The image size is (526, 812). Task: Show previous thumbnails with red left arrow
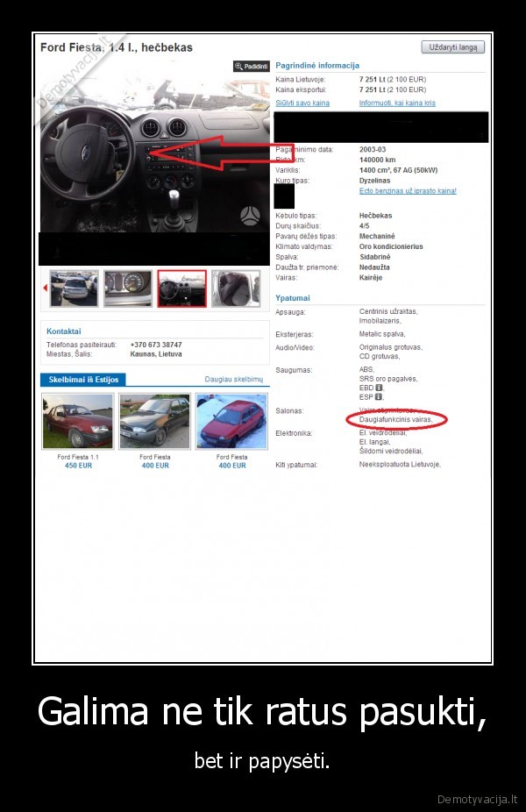45,288
